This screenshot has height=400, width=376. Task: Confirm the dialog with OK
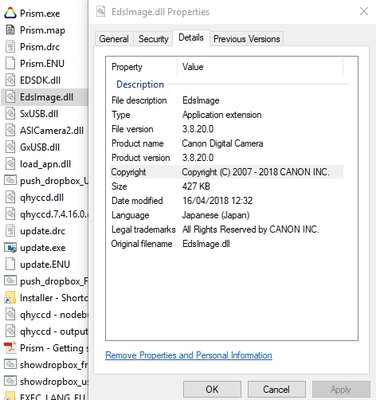click(212, 389)
